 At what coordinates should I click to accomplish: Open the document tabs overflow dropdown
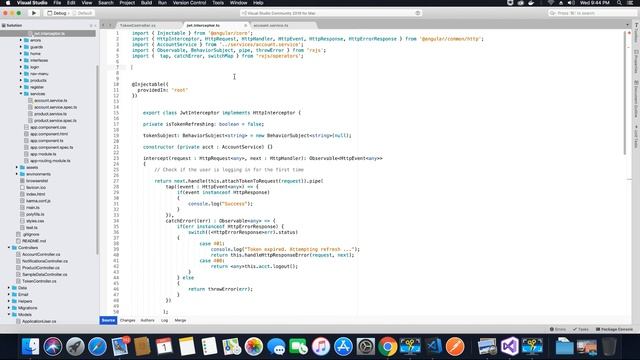627,25
